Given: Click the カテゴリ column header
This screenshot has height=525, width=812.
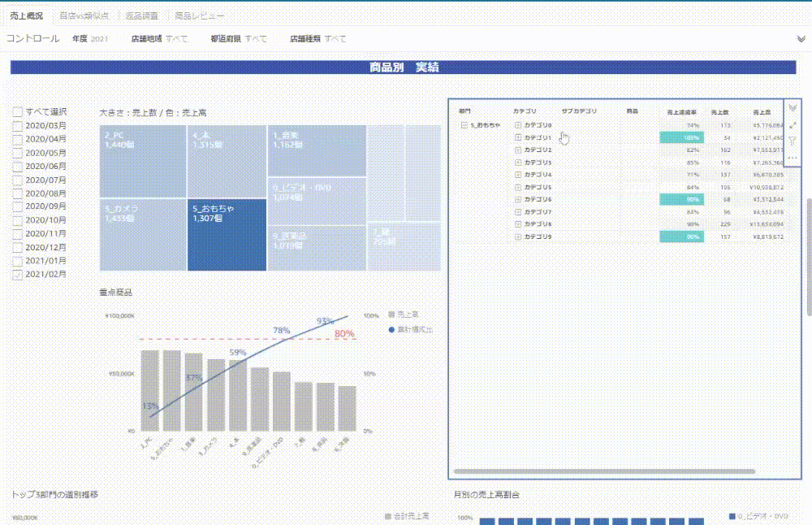Looking at the screenshot, I should point(525,111).
